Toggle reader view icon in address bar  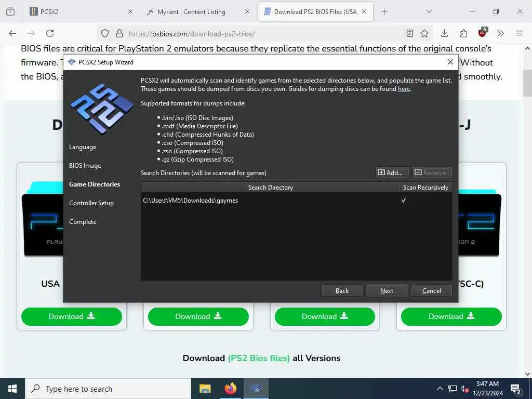pyautogui.click(x=410, y=33)
